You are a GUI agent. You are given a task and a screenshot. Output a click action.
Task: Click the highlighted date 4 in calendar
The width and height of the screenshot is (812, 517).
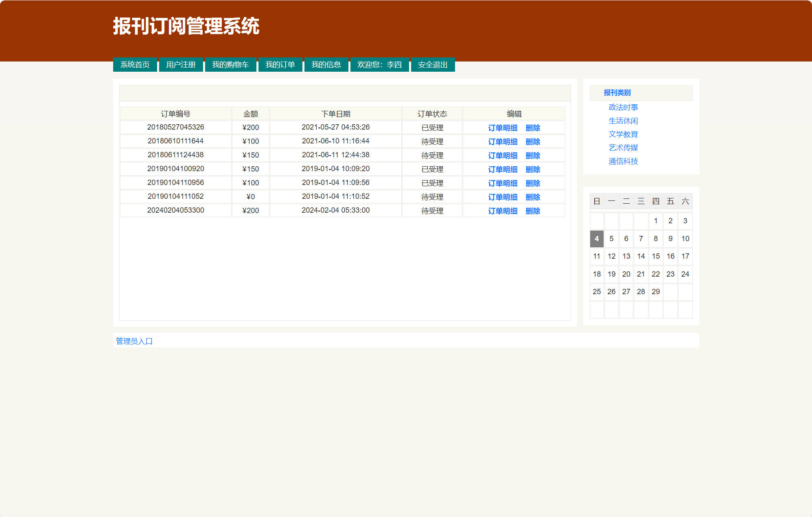tap(596, 239)
